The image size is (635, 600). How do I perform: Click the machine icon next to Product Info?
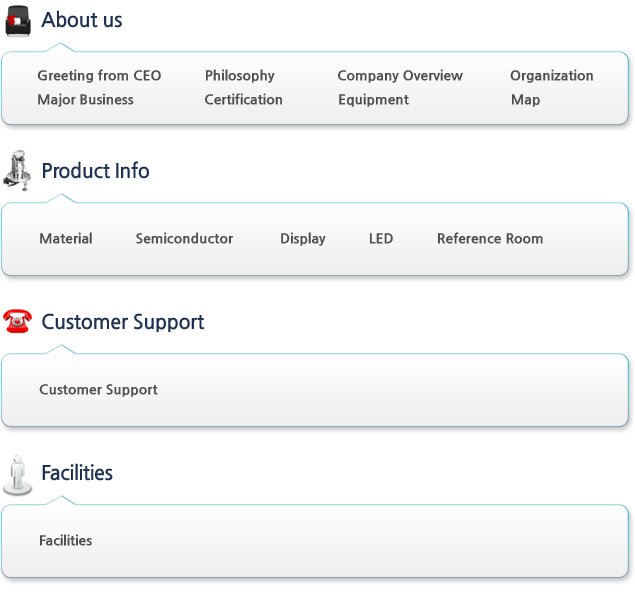tap(17, 170)
